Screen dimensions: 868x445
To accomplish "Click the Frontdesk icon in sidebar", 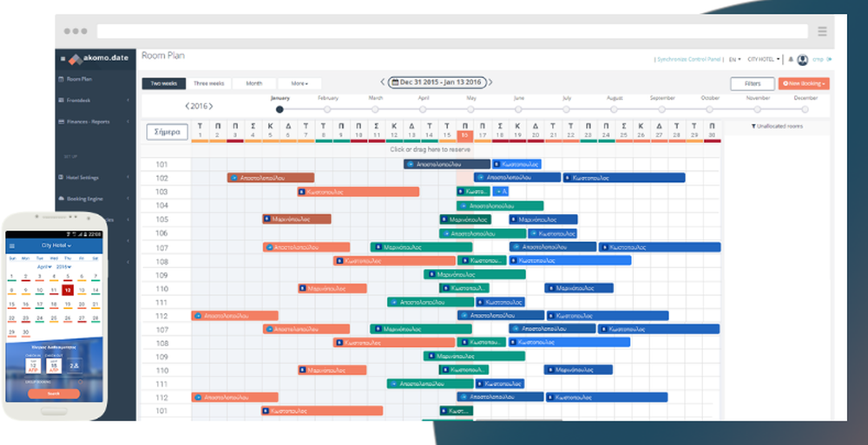I will pos(61,100).
